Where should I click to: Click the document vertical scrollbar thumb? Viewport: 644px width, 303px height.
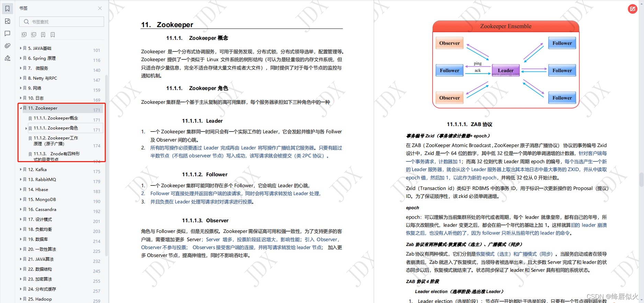641,180
